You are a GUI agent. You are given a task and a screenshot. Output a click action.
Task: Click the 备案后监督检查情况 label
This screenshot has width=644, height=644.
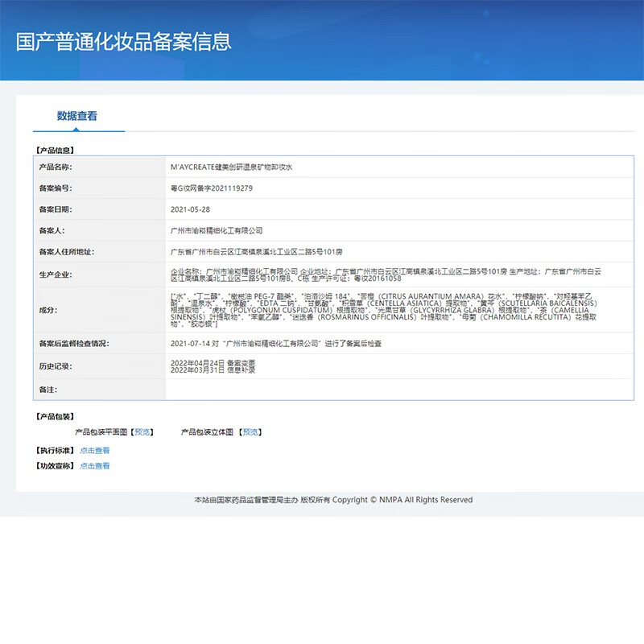tap(74, 344)
